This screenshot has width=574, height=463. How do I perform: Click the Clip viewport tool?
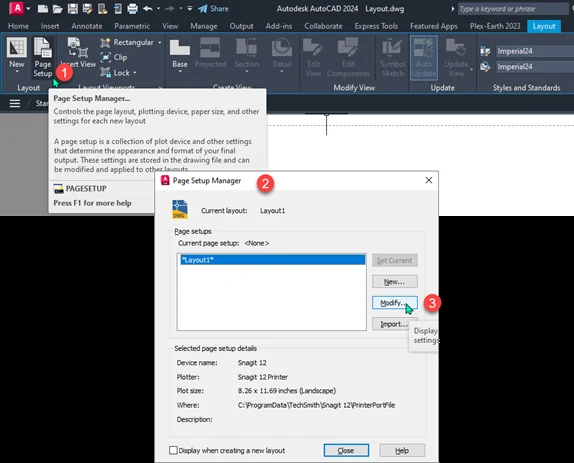click(x=114, y=57)
